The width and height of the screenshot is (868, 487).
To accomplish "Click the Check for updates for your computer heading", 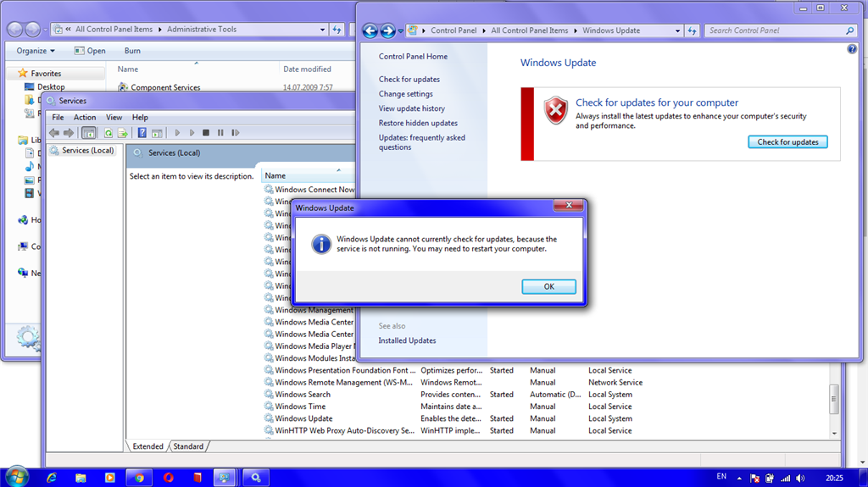I will tap(657, 102).
